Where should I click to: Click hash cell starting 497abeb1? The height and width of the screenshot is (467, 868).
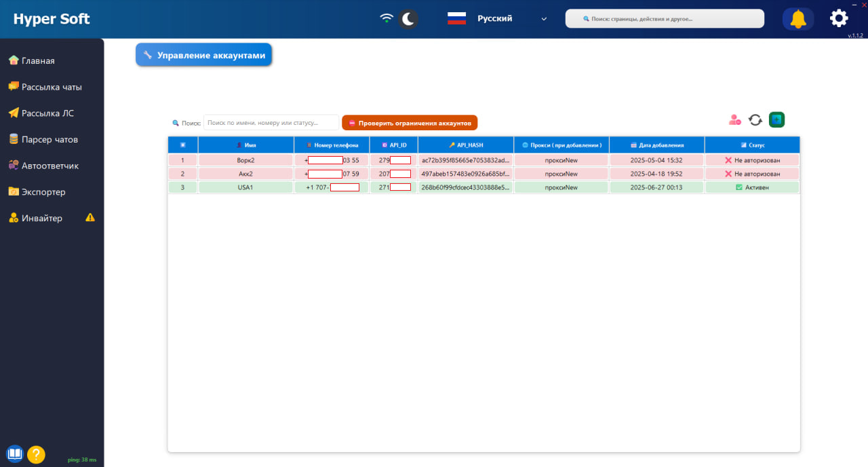pyautogui.click(x=466, y=174)
